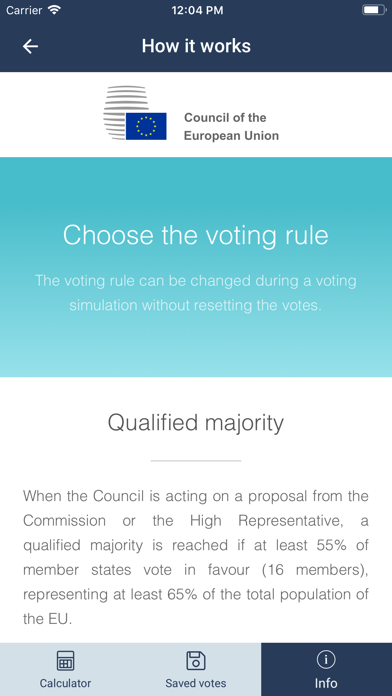Screen dimensions: 392x696
Task: Click the 'How it works' header title
Action: tap(196, 46)
